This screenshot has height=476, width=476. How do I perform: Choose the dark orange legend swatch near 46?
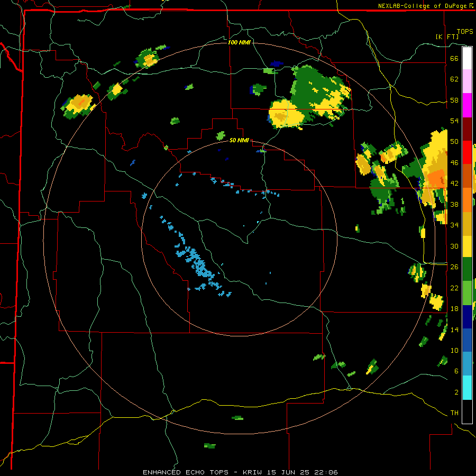pos(467,176)
